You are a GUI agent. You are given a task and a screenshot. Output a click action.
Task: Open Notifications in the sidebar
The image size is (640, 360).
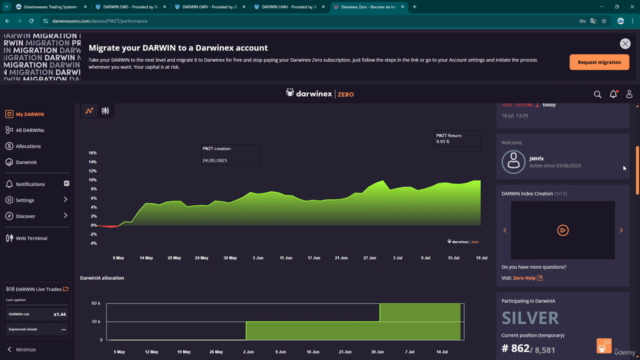point(25,184)
